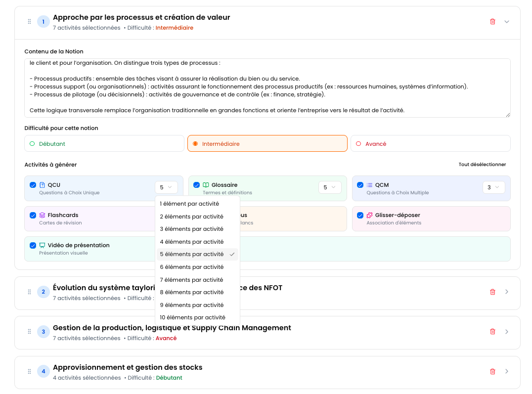Uncheck the QCU activity checkbox
Image resolution: width=532 pixels, height=394 pixels.
[33, 185]
